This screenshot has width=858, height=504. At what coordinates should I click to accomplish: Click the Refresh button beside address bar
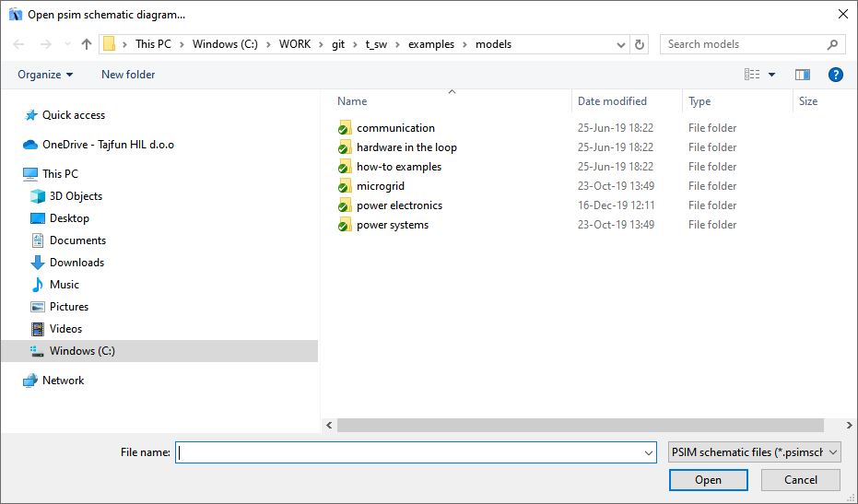coord(641,44)
